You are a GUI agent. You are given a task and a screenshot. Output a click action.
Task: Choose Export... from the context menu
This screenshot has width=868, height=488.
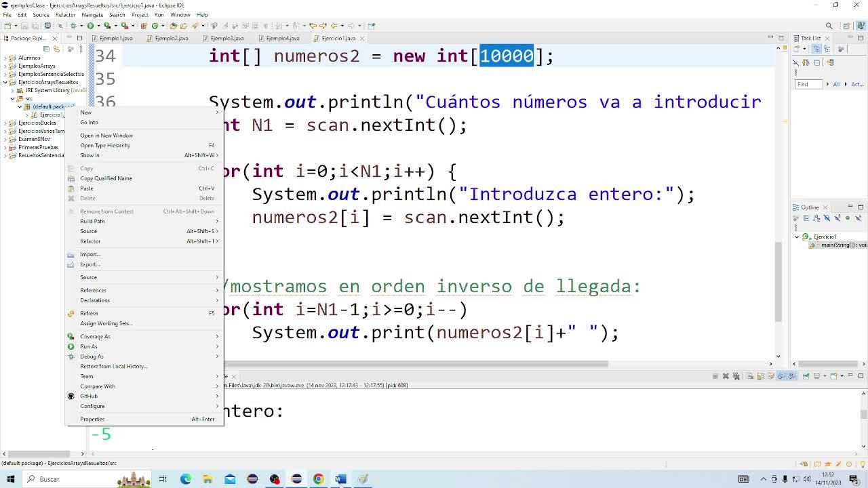pos(144,264)
